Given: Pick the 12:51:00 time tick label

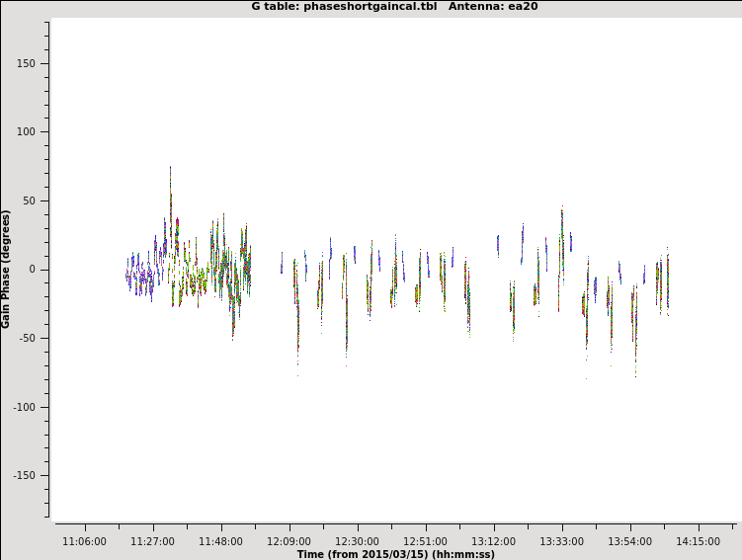Looking at the screenshot, I should 425,541.
